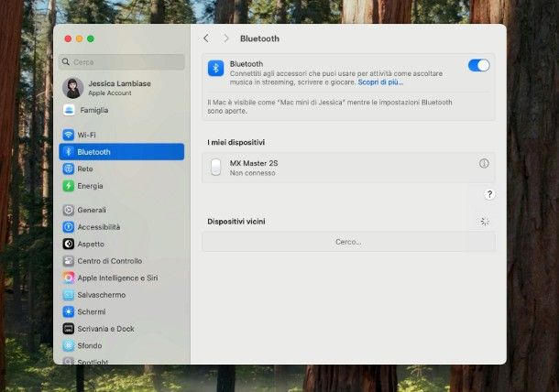Screen dimensions: 559x392
Task: Click the Generali gear icon
Action: pos(69,210)
